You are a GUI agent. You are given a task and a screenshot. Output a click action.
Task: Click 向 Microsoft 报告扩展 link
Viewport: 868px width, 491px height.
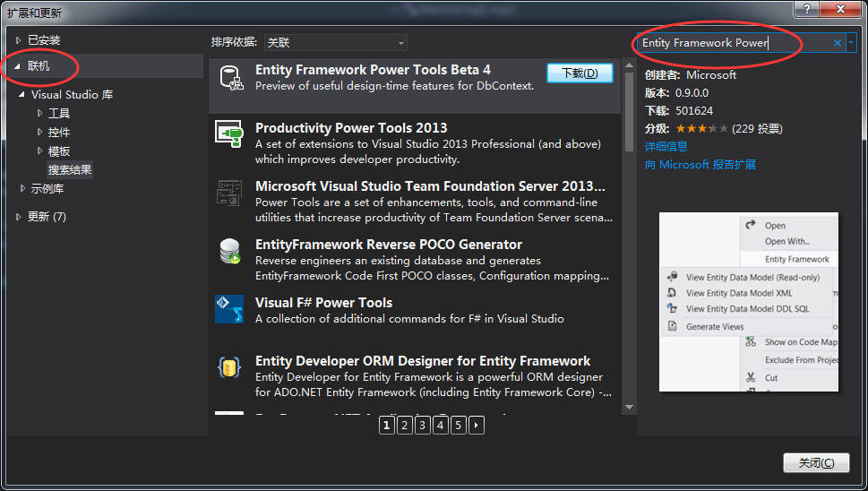click(700, 164)
